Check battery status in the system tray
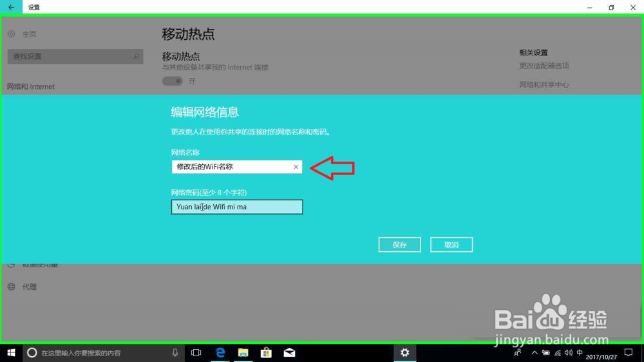644x362 pixels. (546, 352)
